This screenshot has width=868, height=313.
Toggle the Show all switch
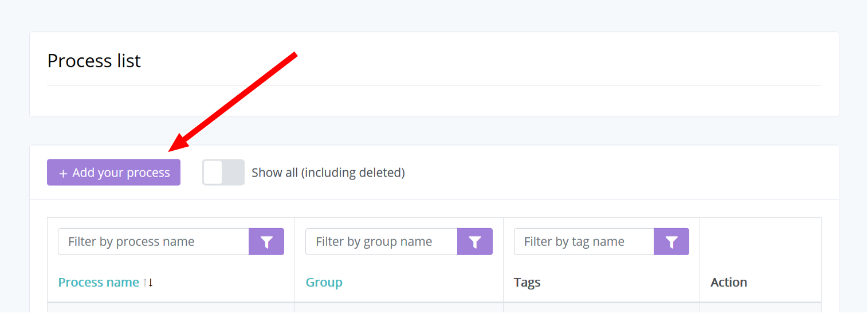[x=223, y=173]
